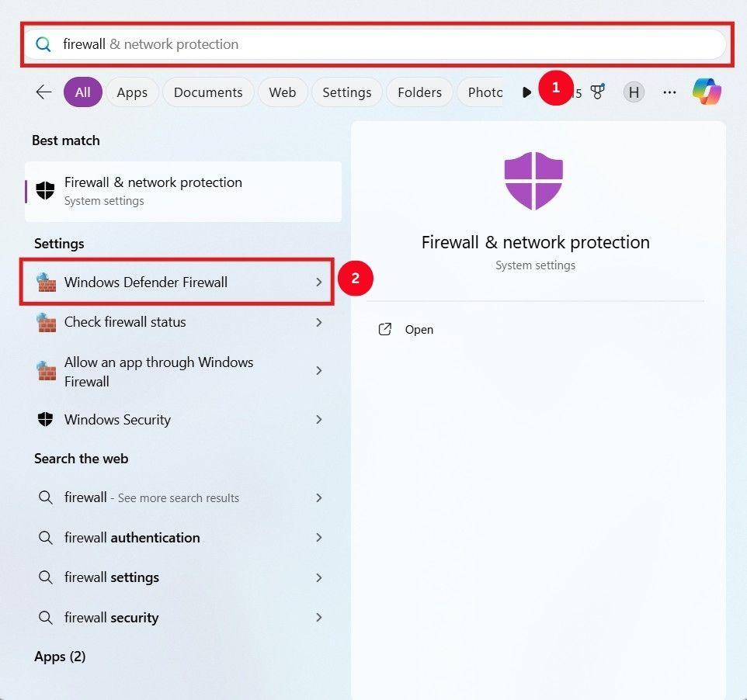This screenshot has height=700, width=747.
Task: Open the rewards trophy icon
Action: tap(597, 92)
